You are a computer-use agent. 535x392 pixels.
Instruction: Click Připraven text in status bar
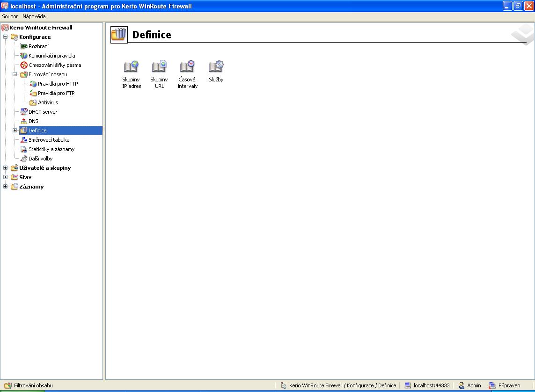(x=509, y=385)
